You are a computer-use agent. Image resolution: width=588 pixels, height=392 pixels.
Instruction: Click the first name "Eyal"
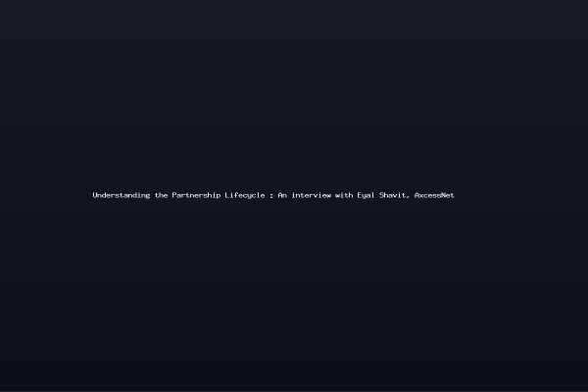pos(366,195)
